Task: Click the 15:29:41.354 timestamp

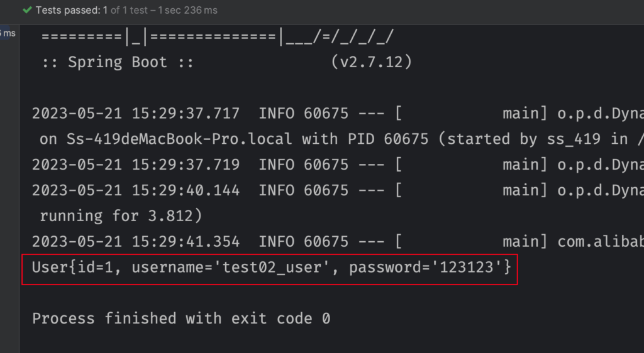Action: 136,242
